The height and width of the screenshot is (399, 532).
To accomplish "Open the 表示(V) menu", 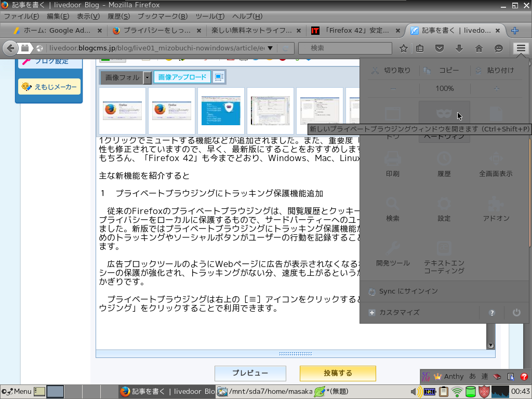I will tap(88, 16).
